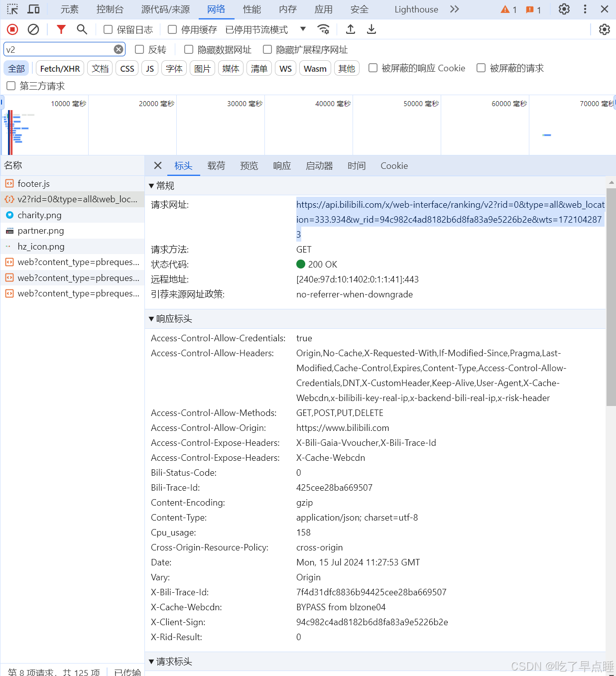Filter by CSS type
The height and width of the screenshot is (676, 616).
(127, 68)
